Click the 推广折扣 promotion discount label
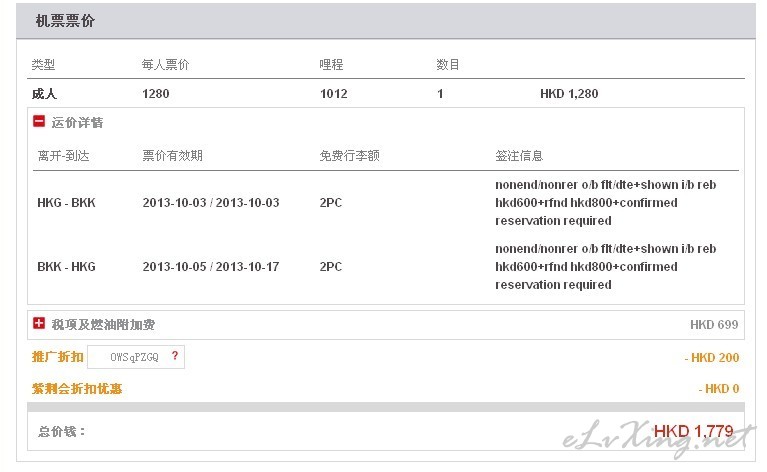The height and width of the screenshot is (472, 767). click(58, 357)
